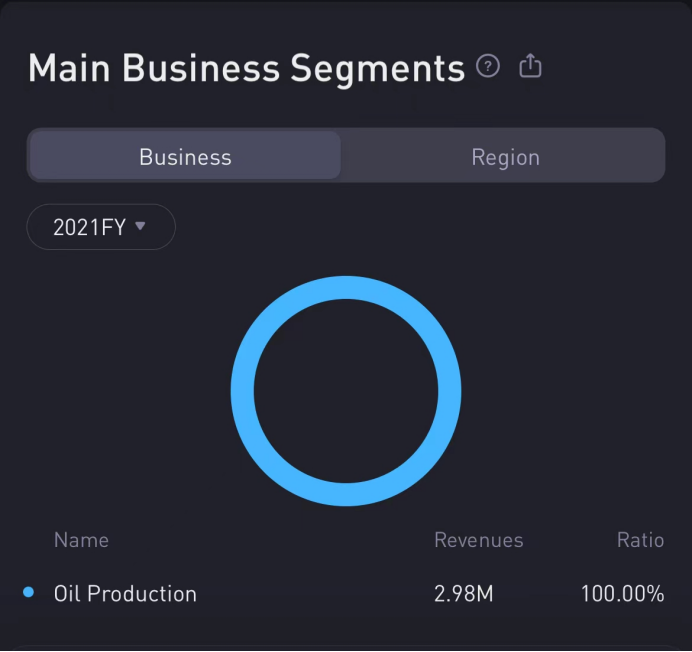Click the empty hole inside the donut chart

(x=346, y=391)
